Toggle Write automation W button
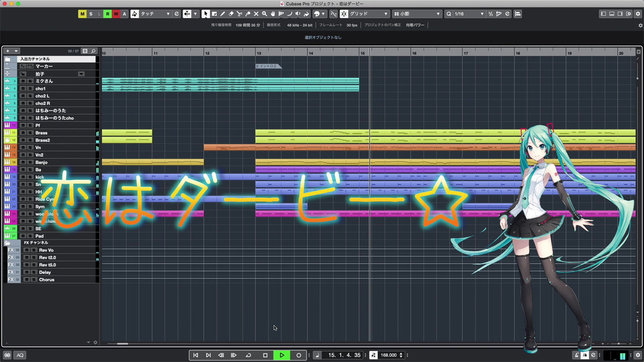Screen dimensions: 644x362 point(116,14)
